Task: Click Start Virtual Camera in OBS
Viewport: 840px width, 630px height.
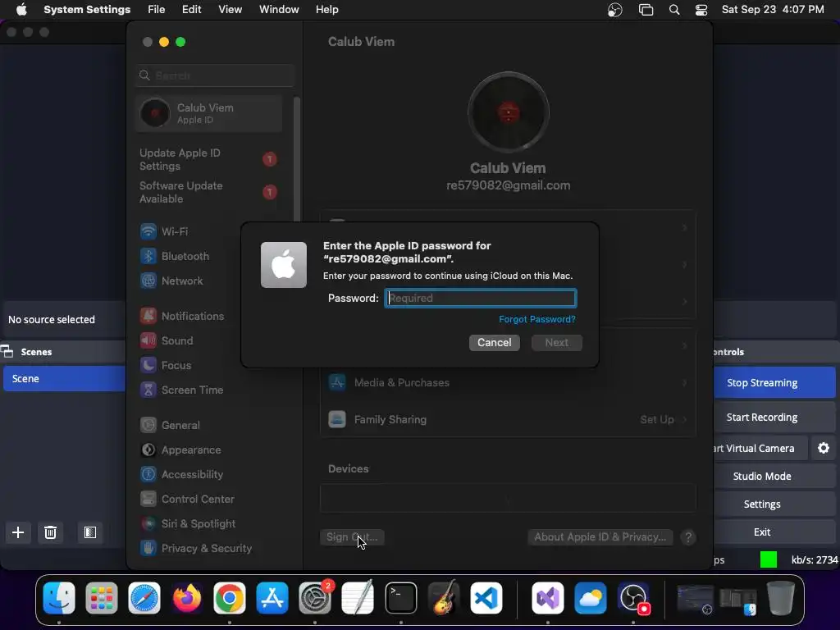Action: coord(760,448)
